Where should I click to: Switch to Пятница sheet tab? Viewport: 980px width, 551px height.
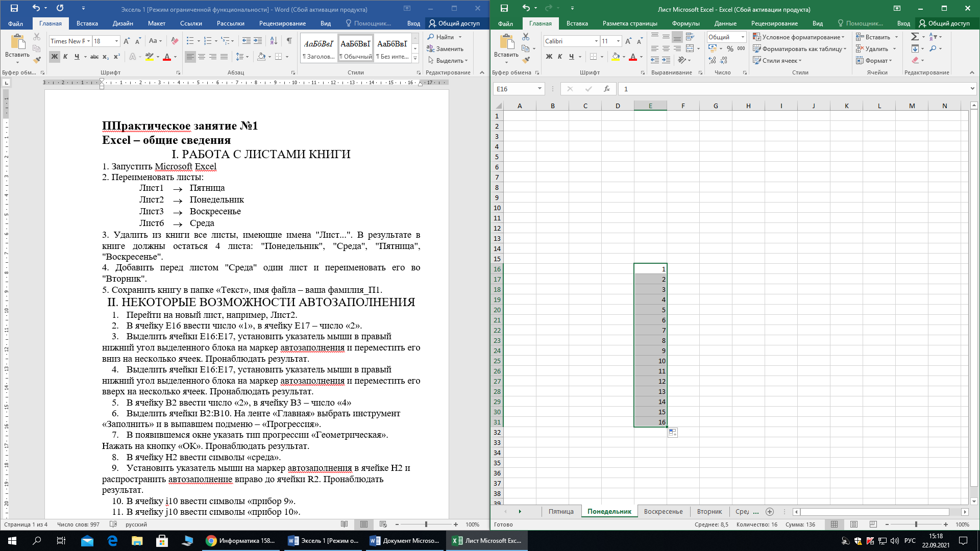561,511
